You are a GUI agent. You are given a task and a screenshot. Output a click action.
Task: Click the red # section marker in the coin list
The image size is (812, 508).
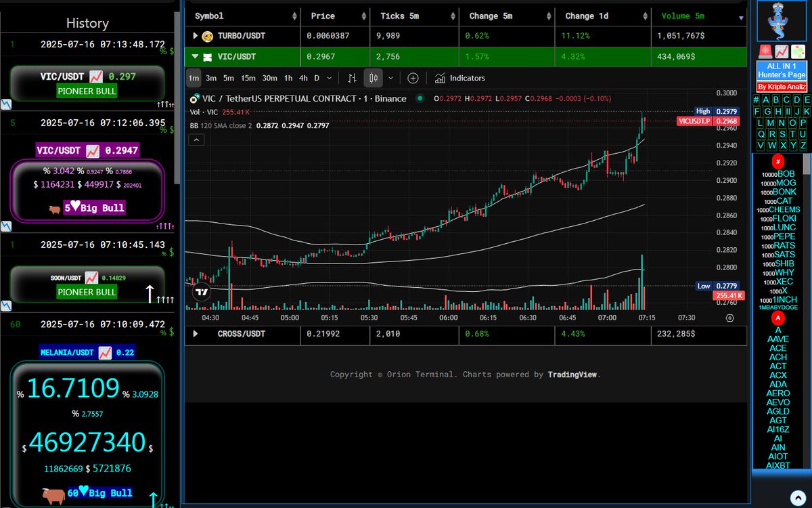click(x=778, y=162)
